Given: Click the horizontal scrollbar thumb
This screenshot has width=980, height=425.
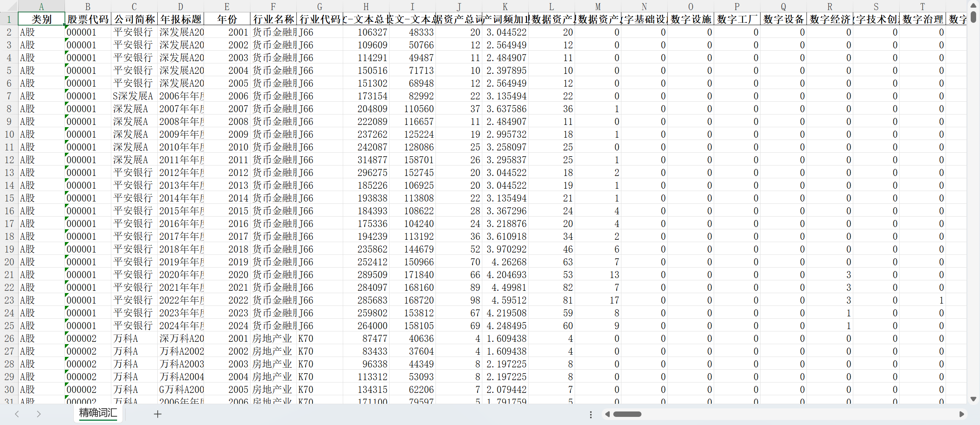Looking at the screenshot, I should coord(627,414).
